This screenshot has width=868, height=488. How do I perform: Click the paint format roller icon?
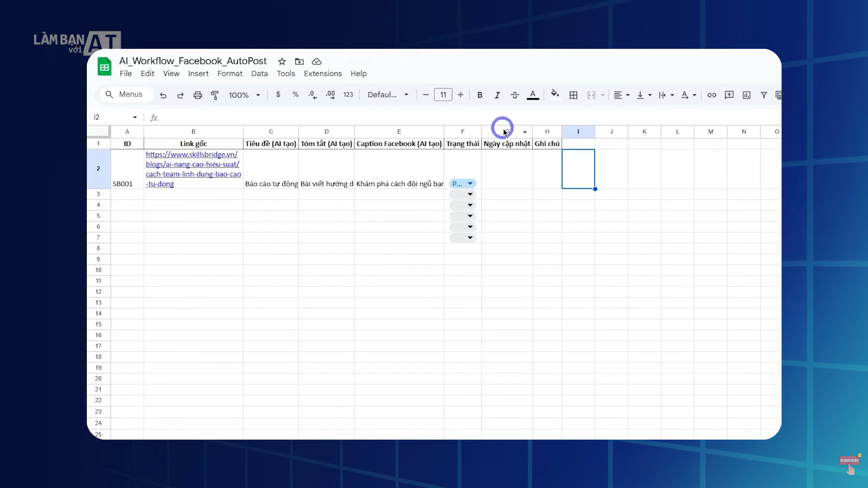[x=215, y=95]
